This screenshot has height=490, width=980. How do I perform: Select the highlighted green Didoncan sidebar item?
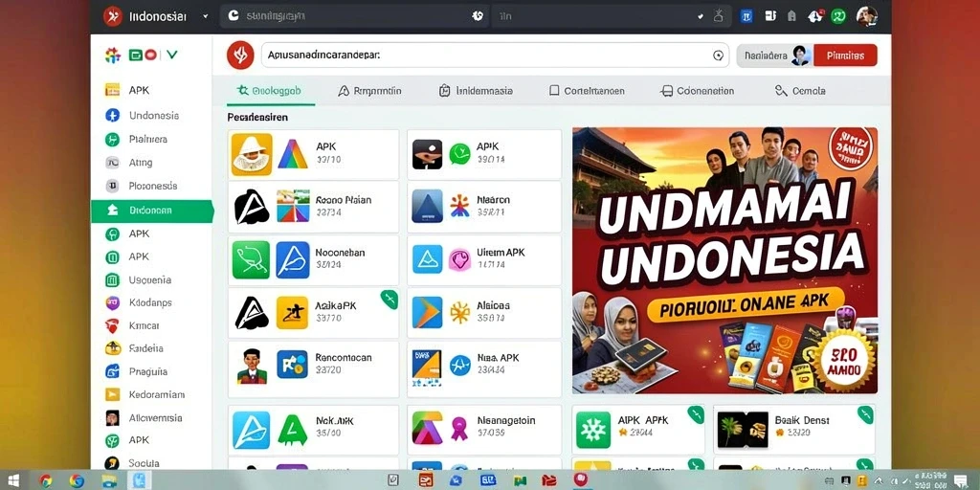(151, 211)
